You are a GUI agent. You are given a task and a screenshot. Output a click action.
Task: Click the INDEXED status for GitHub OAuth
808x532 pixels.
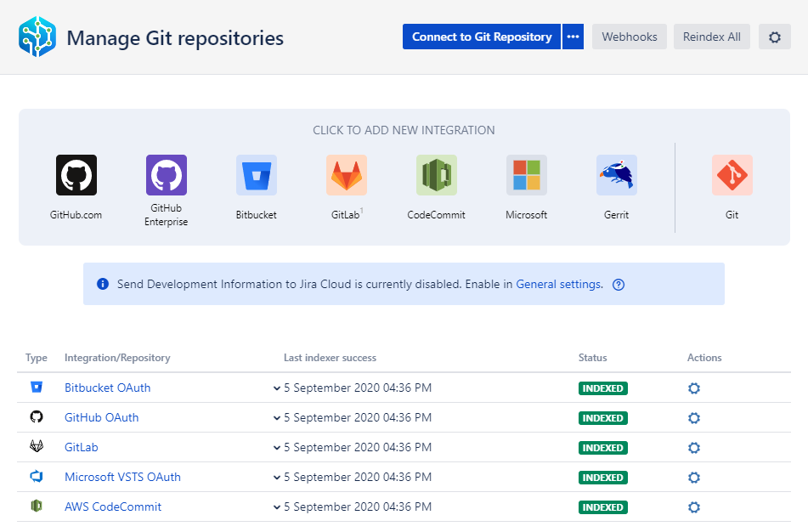pos(603,418)
